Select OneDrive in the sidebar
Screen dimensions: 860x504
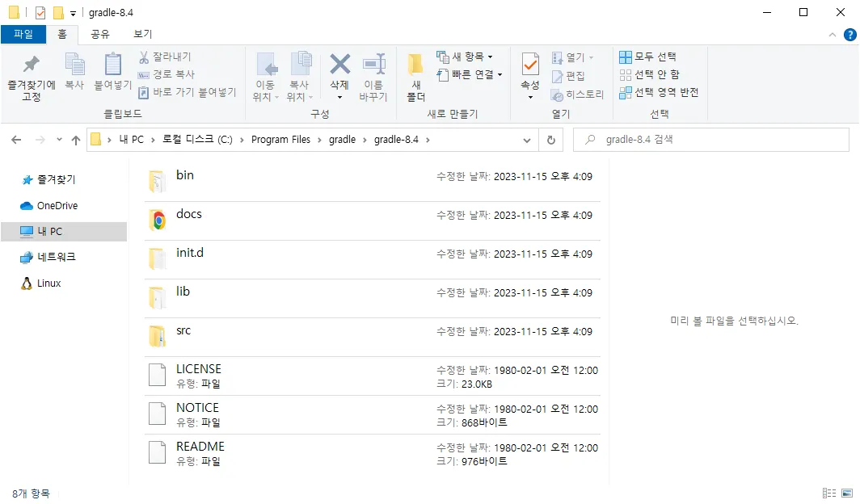48,205
